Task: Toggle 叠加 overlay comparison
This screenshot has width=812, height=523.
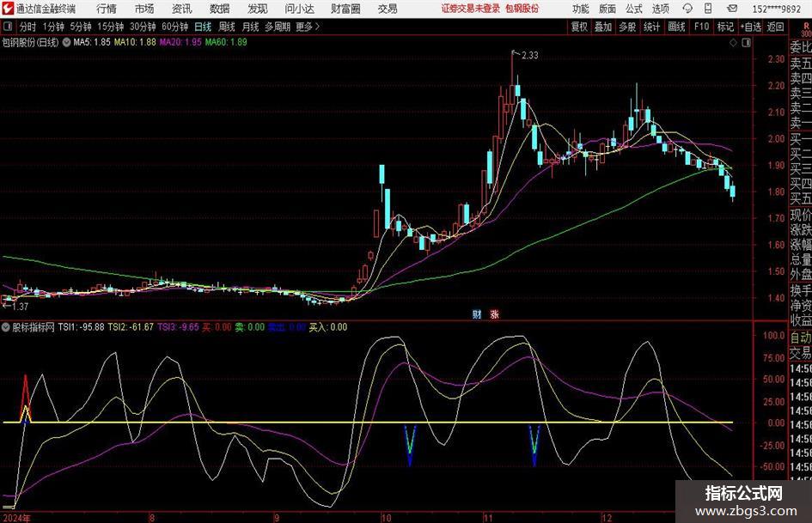Action: (x=604, y=27)
